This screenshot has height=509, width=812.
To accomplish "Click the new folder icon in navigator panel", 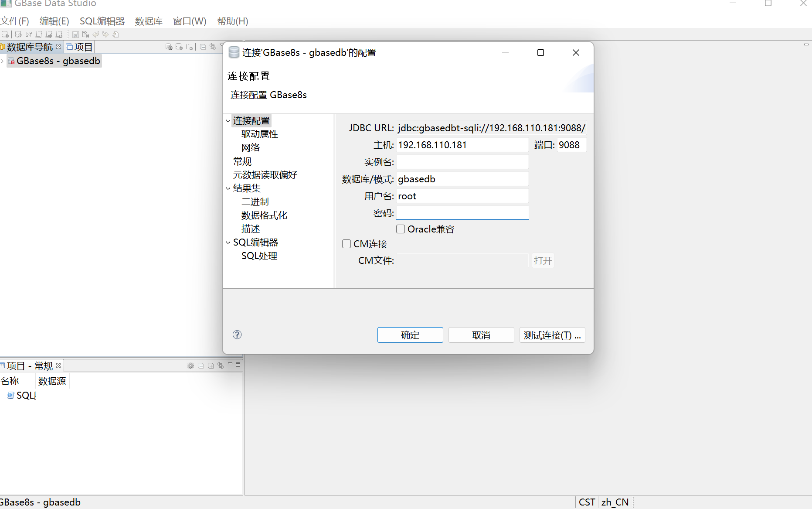I will pyautogui.click(x=189, y=47).
